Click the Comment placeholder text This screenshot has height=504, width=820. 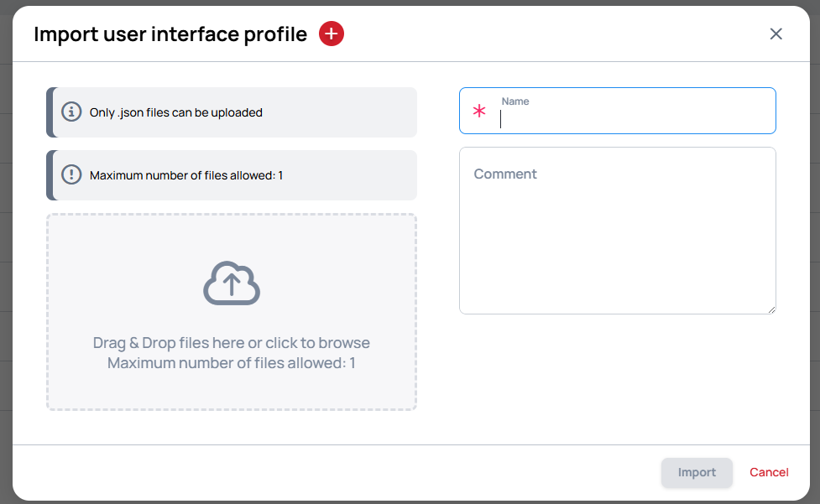pos(505,174)
